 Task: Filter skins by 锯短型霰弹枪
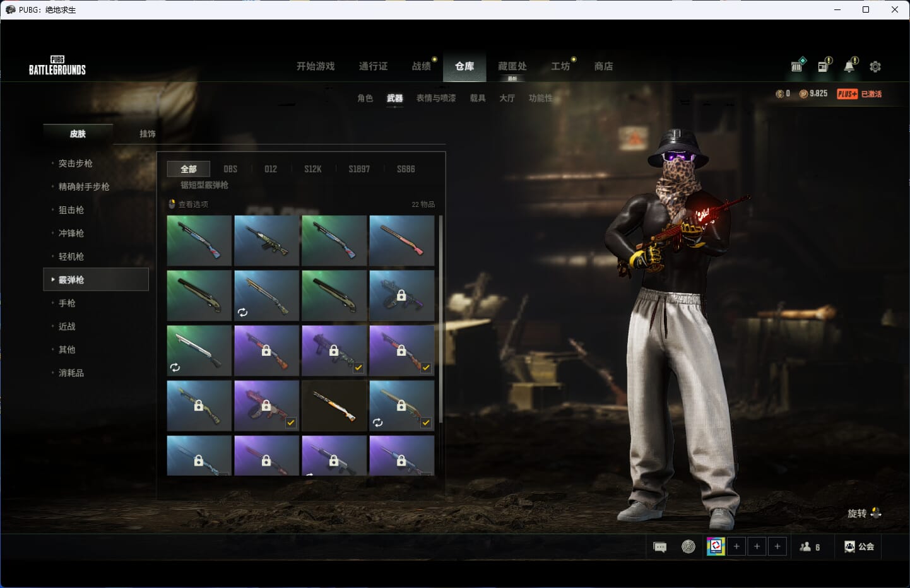click(x=204, y=185)
